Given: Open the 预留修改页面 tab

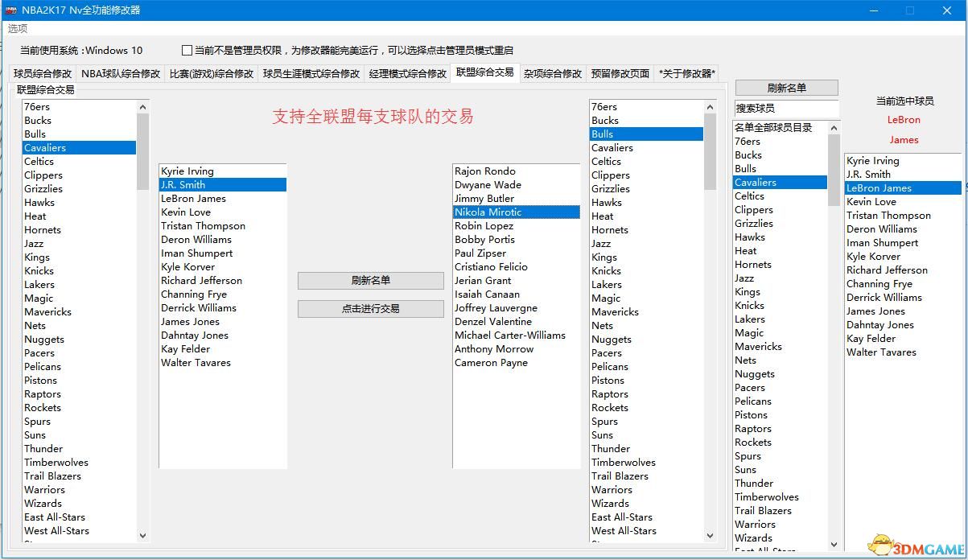Looking at the screenshot, I should click(620, 73).
